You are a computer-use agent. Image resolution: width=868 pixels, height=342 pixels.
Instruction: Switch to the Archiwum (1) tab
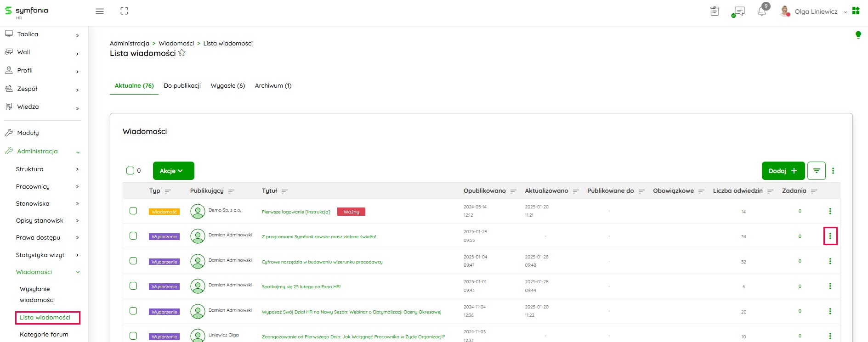pyautogui.click(x=273, y=86)
